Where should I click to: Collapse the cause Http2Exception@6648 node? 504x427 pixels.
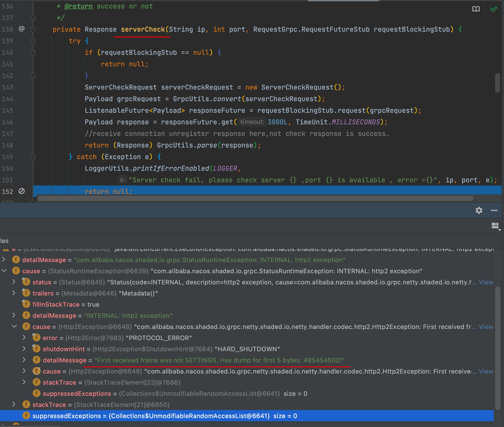click(x=14, y=326)
